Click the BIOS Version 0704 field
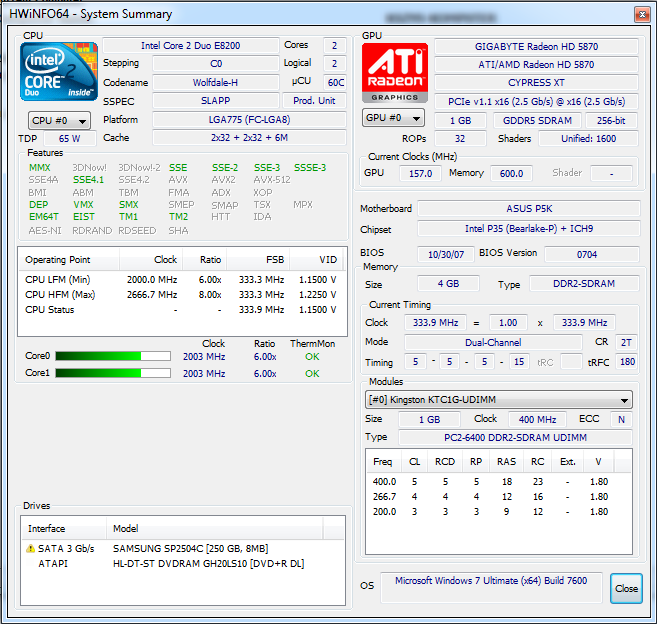The image size is (657, 624). point(592,255)
